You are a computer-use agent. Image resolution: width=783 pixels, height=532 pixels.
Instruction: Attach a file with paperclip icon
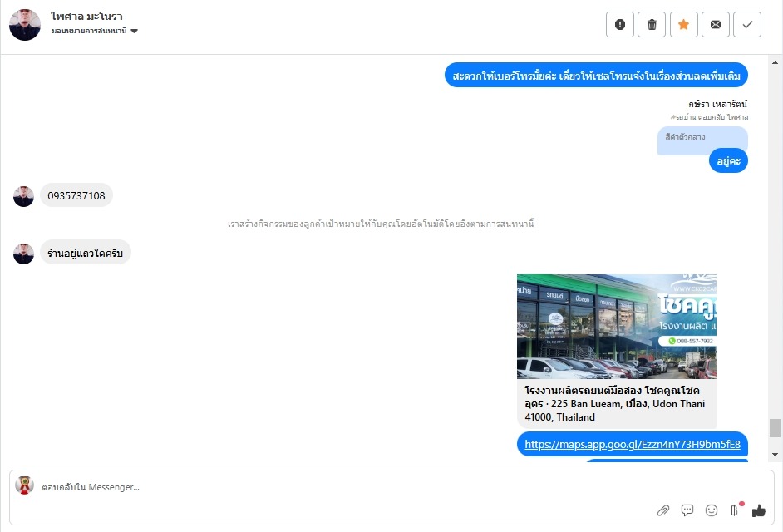click(x=663, y=510)
